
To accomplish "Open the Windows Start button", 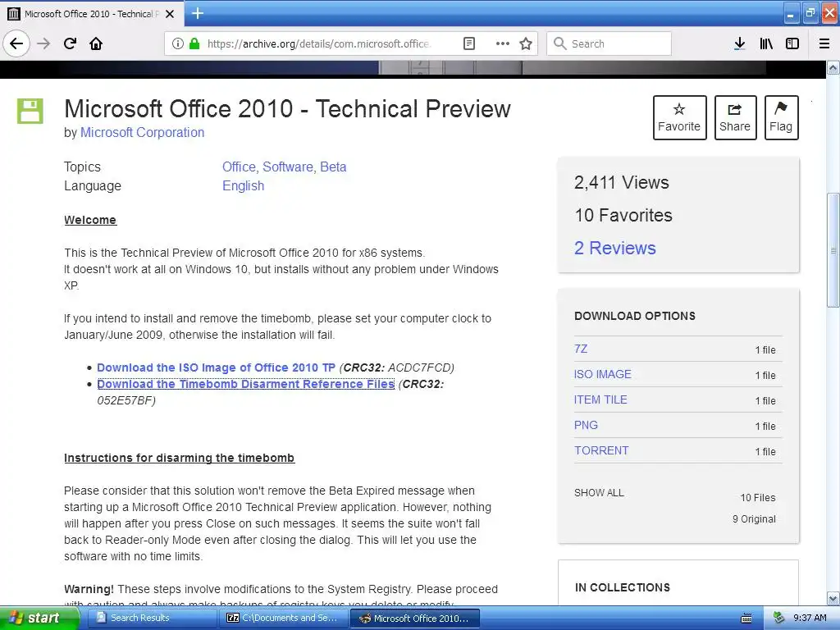I will click(x=39, y=619).
